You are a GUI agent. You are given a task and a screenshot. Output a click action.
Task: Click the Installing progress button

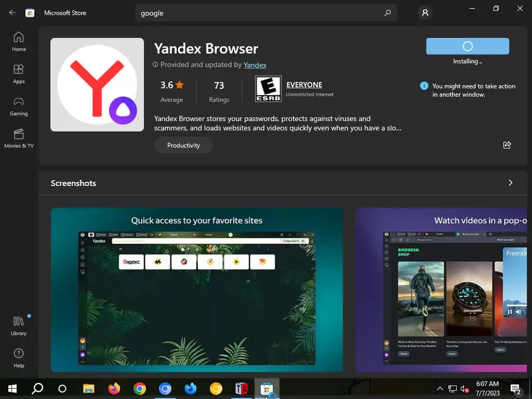tap(468, 46)
